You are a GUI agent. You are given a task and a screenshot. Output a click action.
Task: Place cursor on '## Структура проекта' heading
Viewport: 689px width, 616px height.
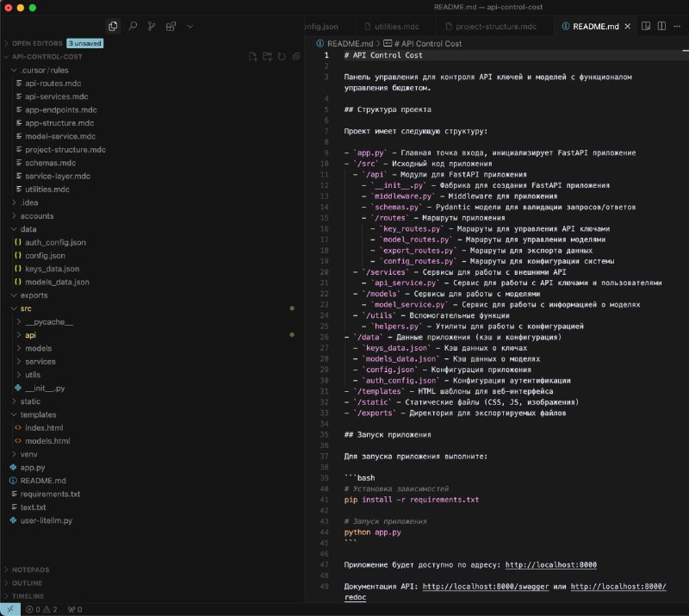388,109
